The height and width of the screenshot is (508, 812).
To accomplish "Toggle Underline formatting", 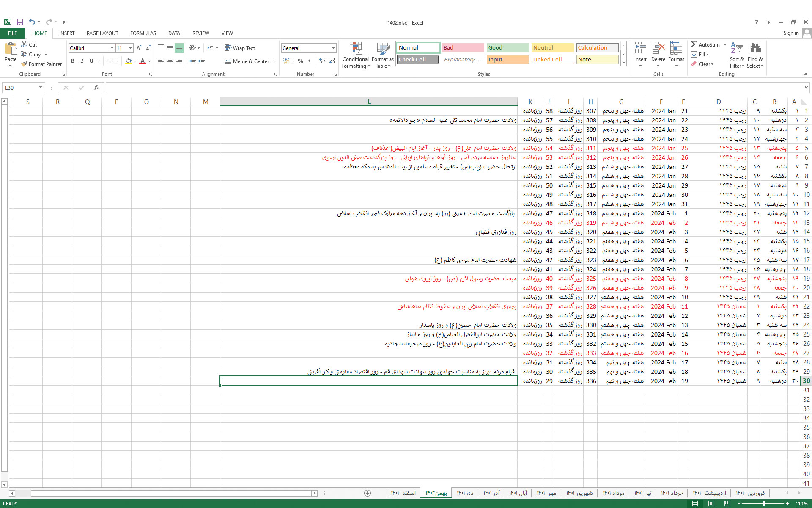I will tap(91, 61).
